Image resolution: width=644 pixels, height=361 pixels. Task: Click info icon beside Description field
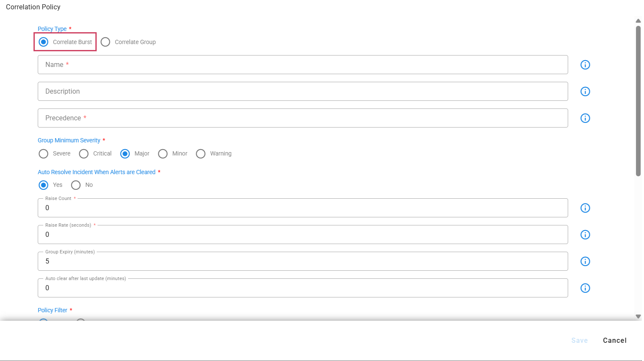point(585,92)
